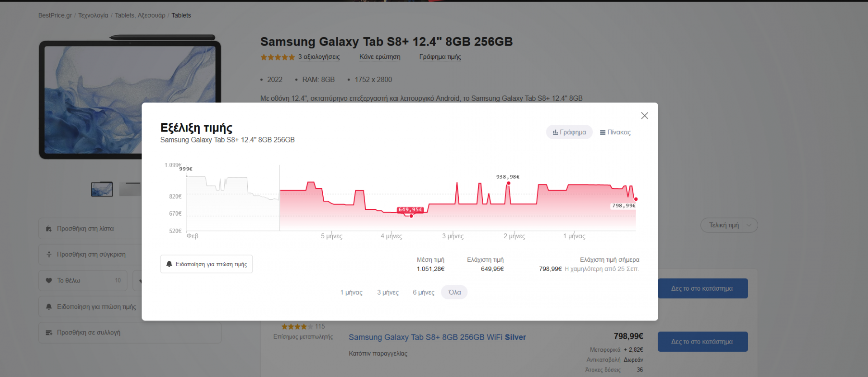Close the price history dialog
The width and height of the screenshot is (868, 377).
click(644, 116)
